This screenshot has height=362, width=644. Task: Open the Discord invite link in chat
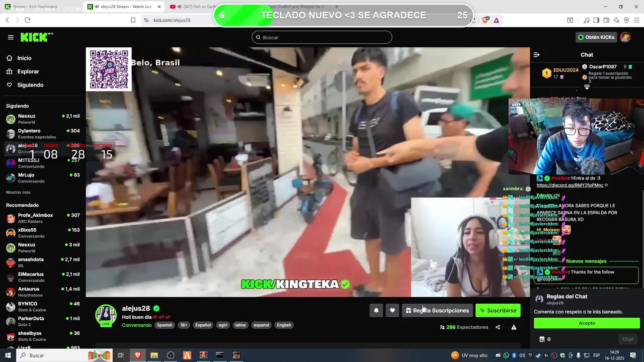tap(570, 185)
